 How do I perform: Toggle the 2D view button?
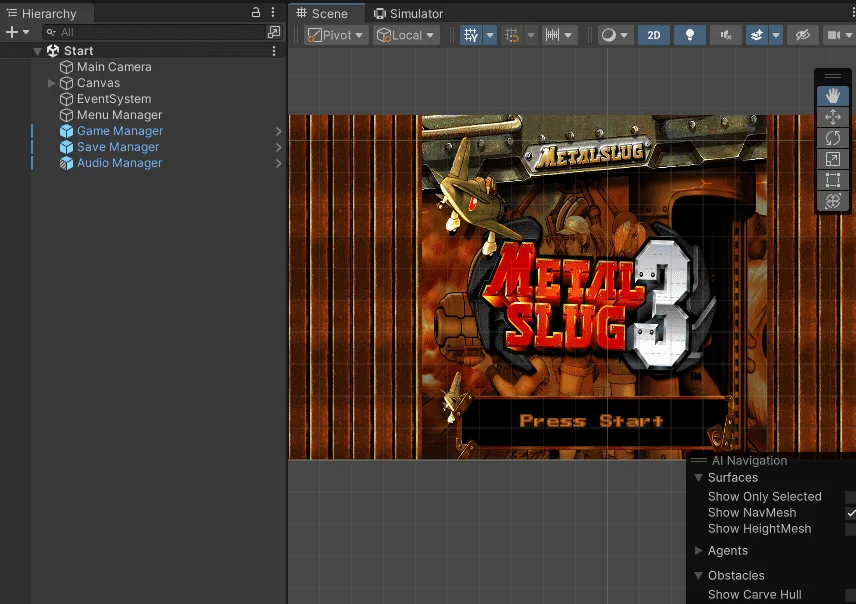(x=653, y=35)
